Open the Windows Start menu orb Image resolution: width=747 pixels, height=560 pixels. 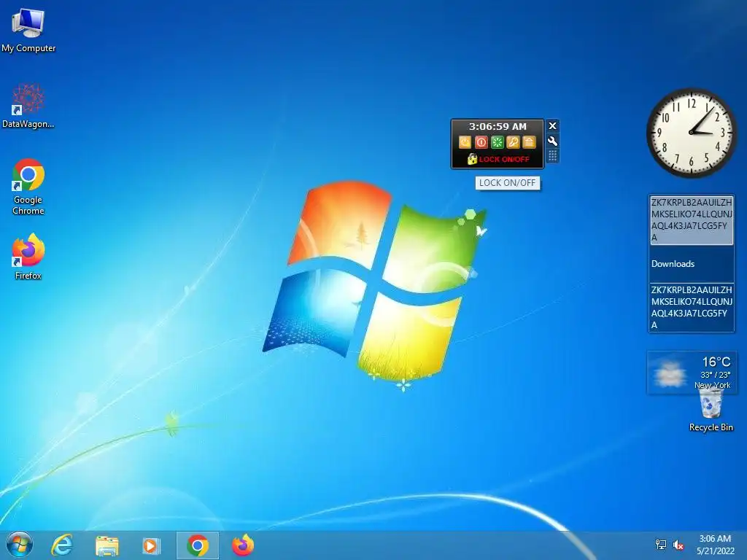(x=20, y=545)
